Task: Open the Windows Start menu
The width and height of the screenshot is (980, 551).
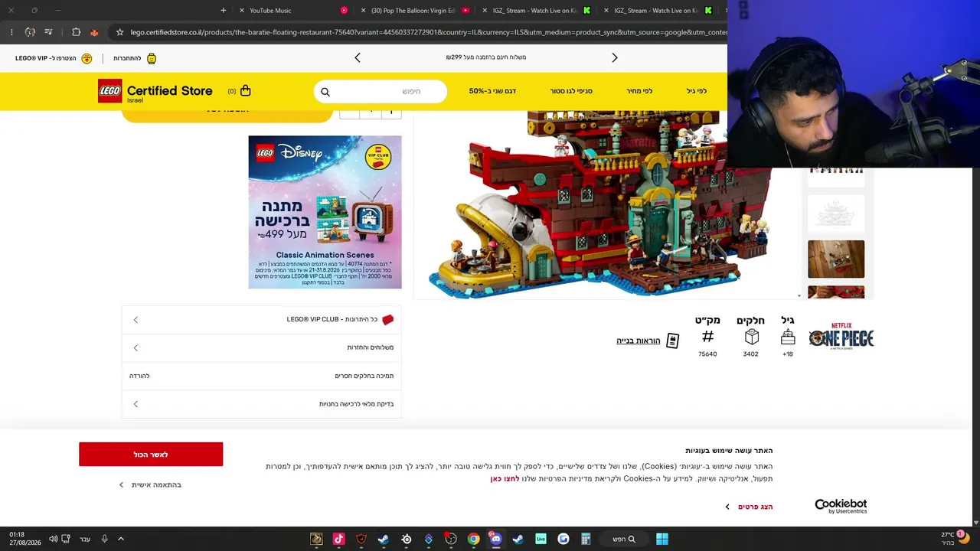Action: (662, 539)
